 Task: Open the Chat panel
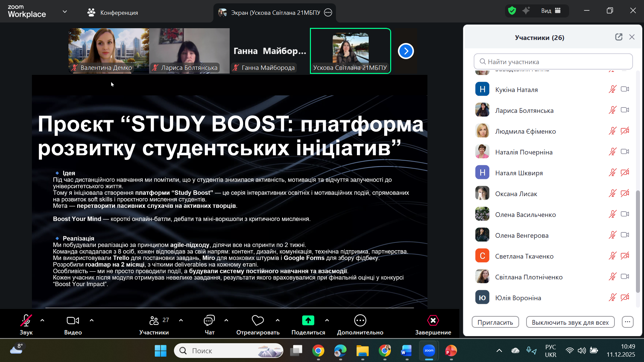pyautogui.click(x=209, y=321)
